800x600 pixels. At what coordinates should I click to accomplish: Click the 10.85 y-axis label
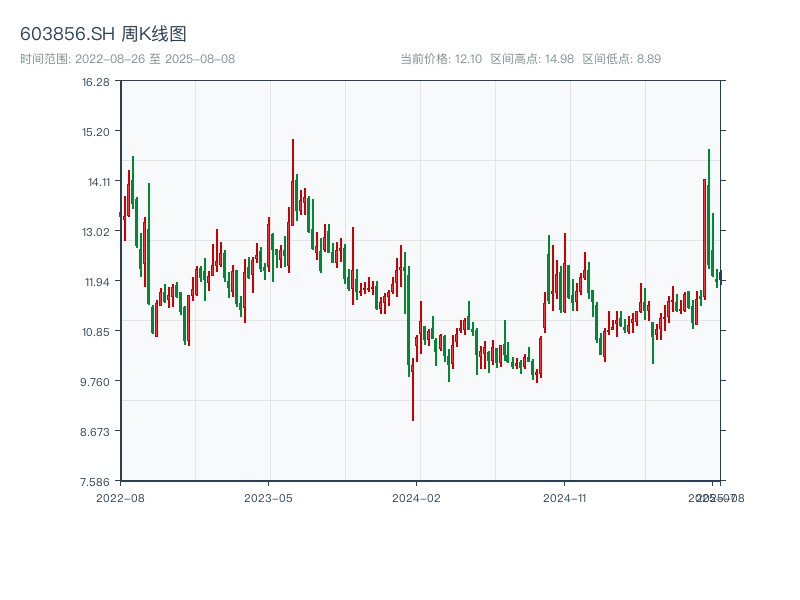point(95,332)
